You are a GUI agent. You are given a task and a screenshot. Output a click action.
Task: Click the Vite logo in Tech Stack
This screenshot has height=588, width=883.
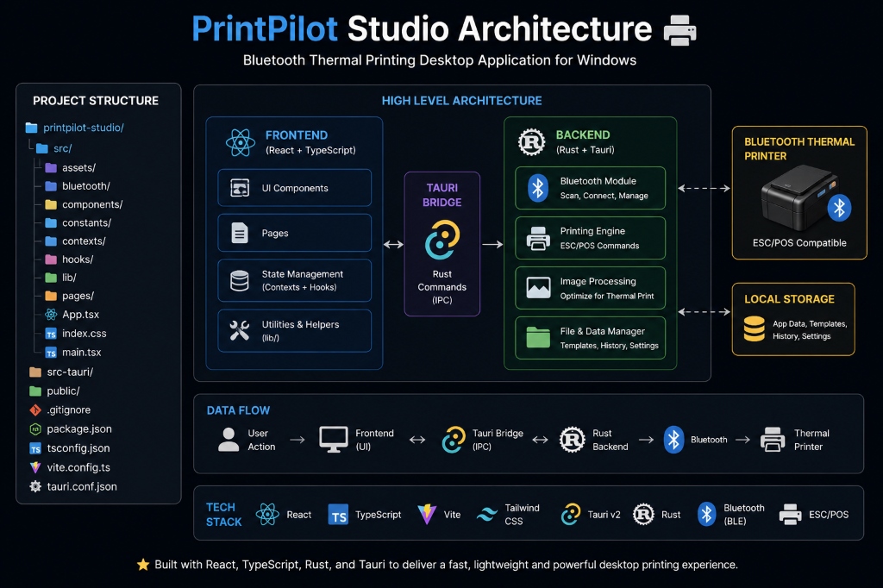(427, 514)
